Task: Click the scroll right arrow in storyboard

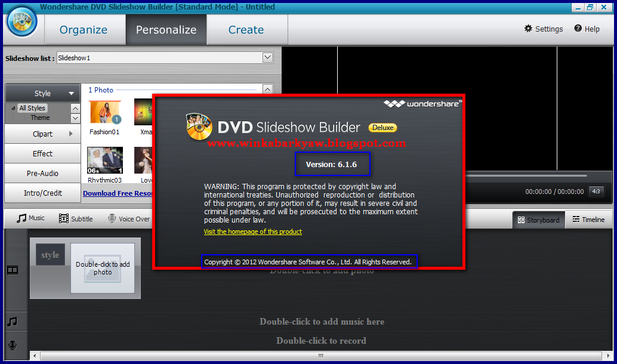Action: (608, 356)
